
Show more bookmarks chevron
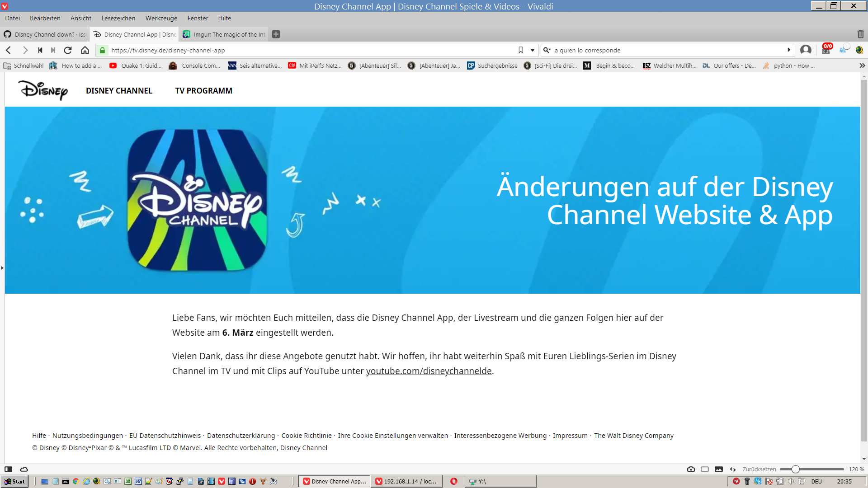click(x=862, y=66)
